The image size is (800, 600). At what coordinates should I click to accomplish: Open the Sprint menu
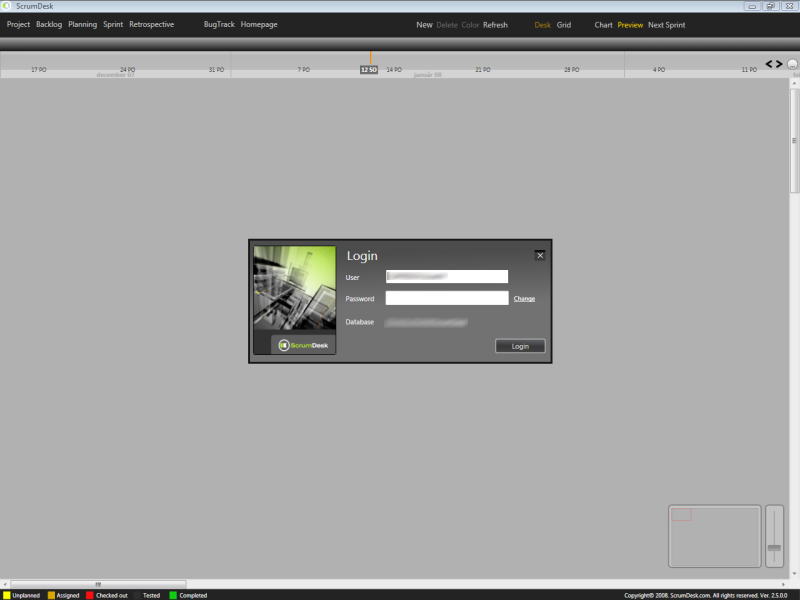pos(113,24)
